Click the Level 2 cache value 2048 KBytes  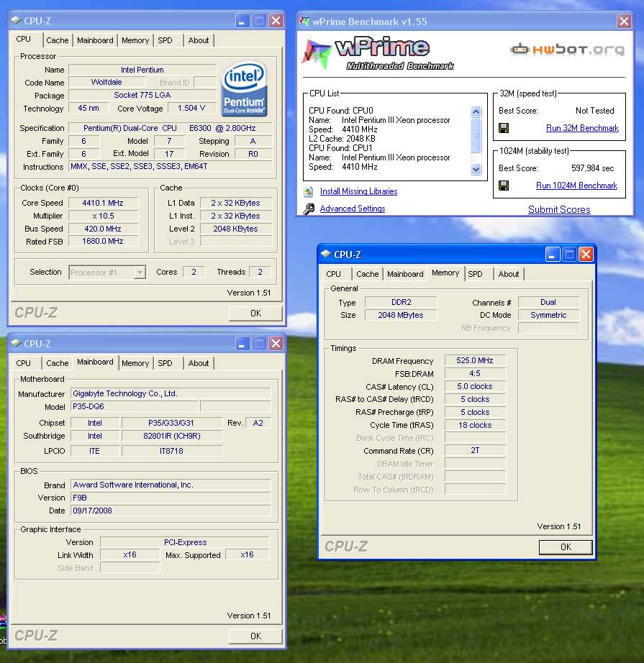click(236, 229)
